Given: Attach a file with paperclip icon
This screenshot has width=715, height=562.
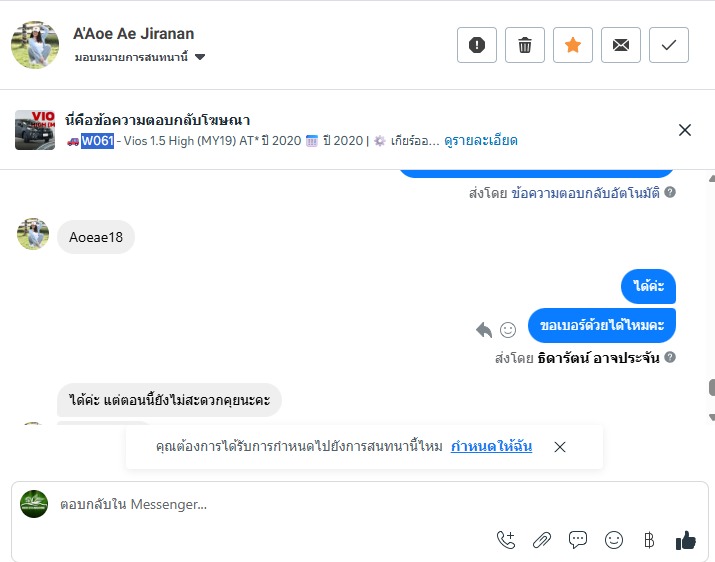Looking at the screenshot, I should pyautogui.click(x=542, y=540).
